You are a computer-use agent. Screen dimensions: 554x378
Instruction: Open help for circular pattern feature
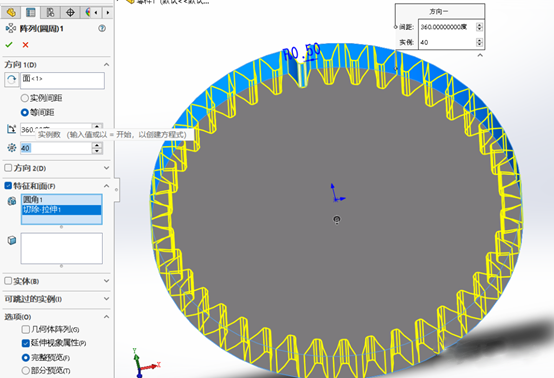point(102,28)
